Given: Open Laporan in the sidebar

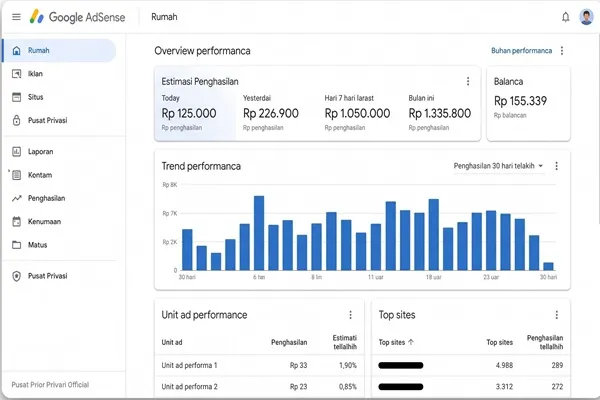Looking at the screenshot, I should [41, 152].
